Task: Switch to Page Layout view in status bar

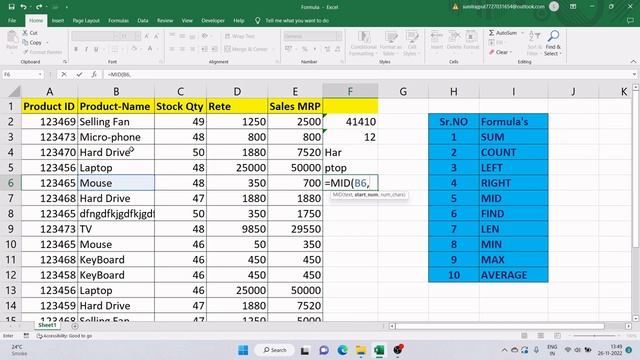Action: 540,336
